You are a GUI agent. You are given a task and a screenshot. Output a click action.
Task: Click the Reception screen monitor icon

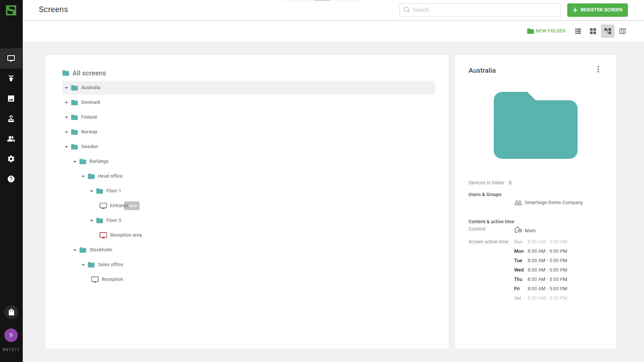[x=95, y=280]
